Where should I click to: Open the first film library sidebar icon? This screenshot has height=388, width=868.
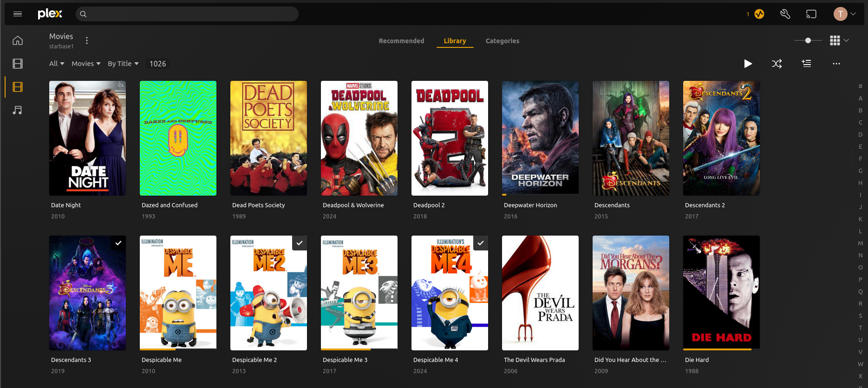coord(18,64)
